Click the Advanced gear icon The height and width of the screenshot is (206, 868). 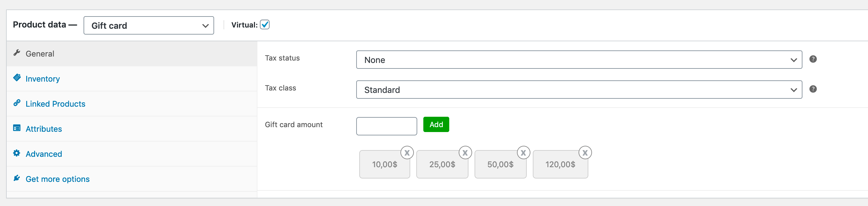click(17, 153)
